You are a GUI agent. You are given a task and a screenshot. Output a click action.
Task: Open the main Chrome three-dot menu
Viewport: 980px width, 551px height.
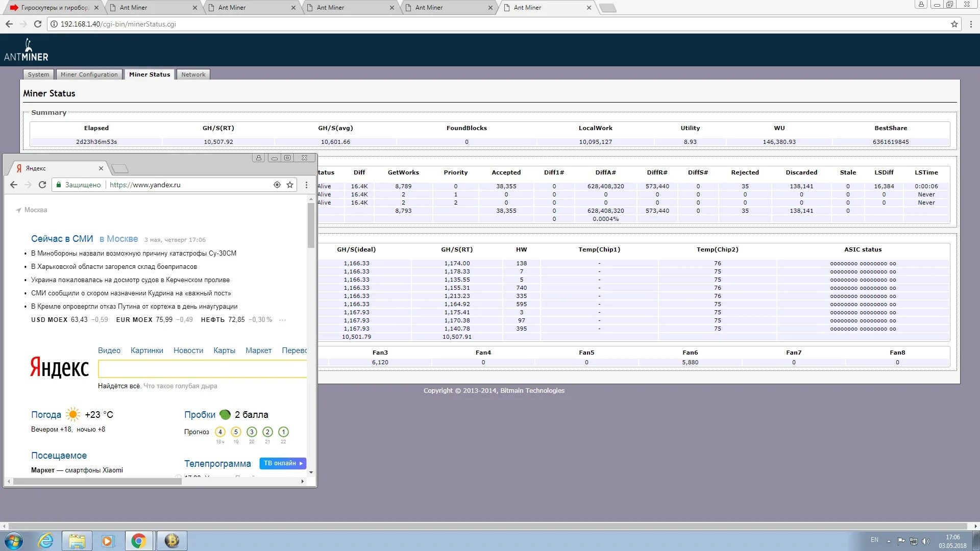(971, 24)
